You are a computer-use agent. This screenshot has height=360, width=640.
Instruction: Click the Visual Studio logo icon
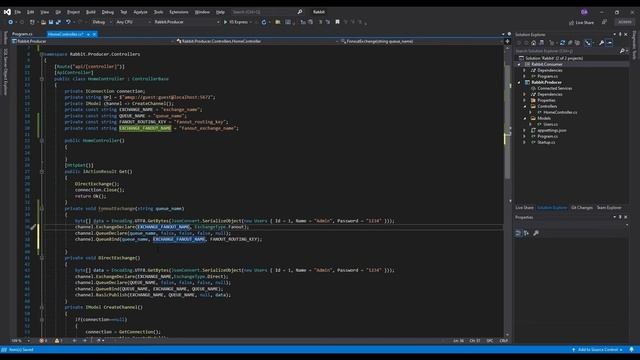click(7, 12)
